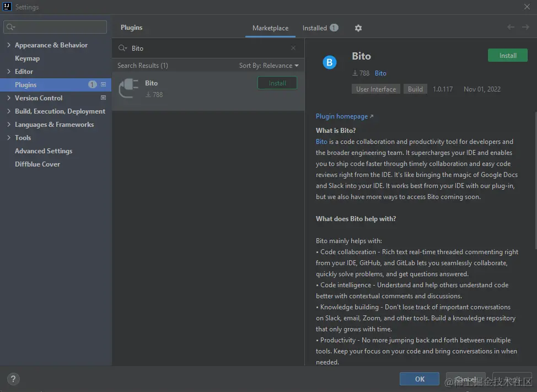Close the Settings dialog window
The height and width of the screenshot is (392, 537).
click(527, 7)
